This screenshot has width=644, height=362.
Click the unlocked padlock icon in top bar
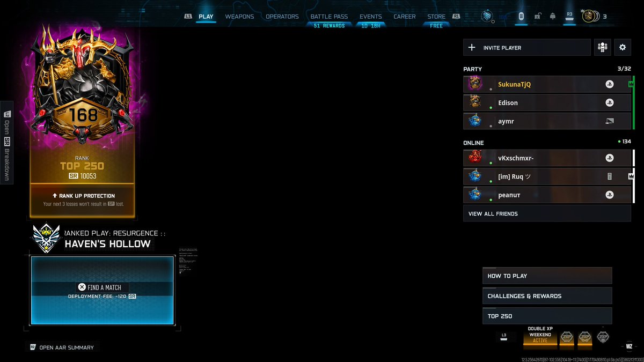click(537, 17)
